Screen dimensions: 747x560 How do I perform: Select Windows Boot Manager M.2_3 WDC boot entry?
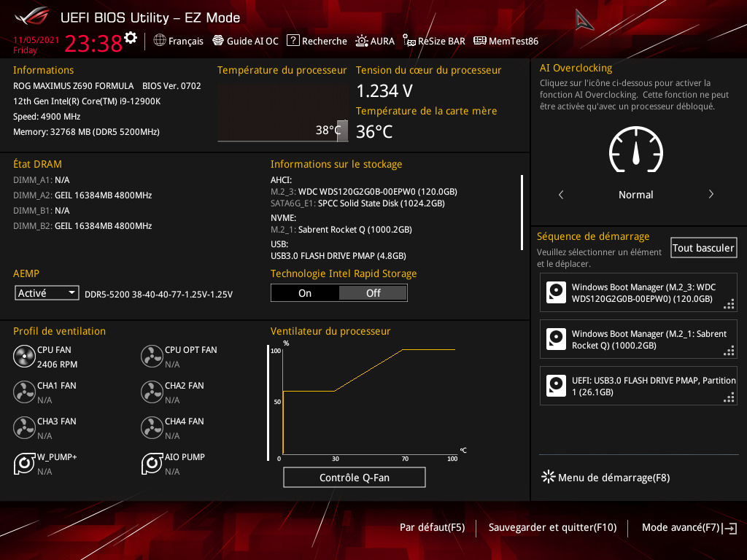point(638,292)
